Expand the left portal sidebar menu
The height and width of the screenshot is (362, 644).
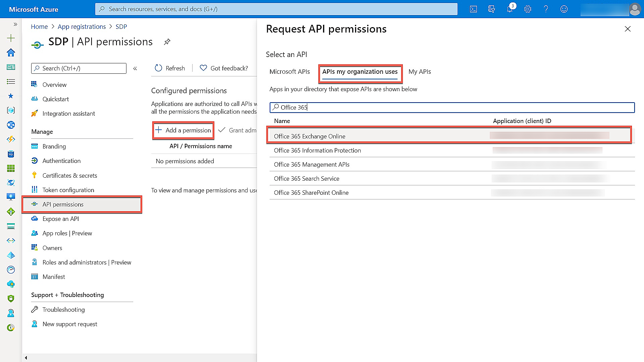[x=15, y=24]
